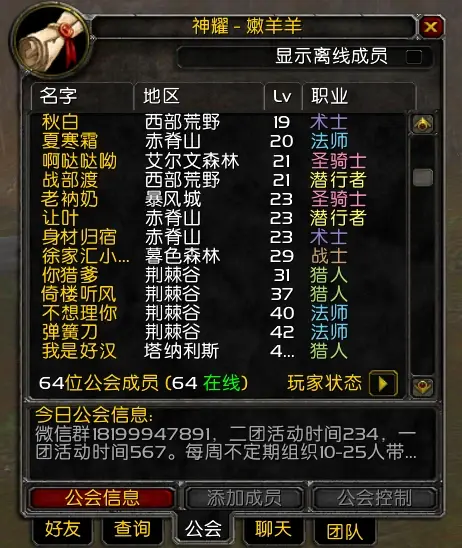462x548 pixels.
Task: Sort members by 地区 column header
Action: tap(198, 96)
